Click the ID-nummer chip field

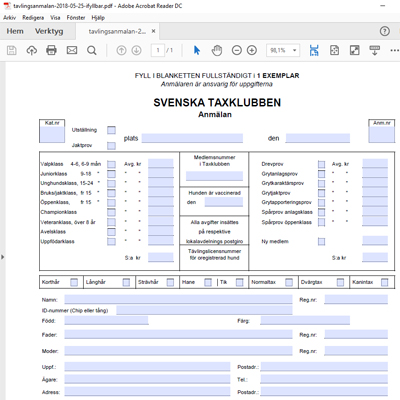pyautogui.click(x=204, y=310)
